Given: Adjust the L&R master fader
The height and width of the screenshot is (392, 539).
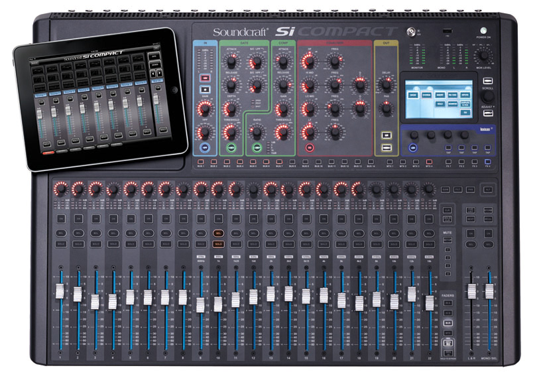Looking at the screenshot, I should [471, 291].
